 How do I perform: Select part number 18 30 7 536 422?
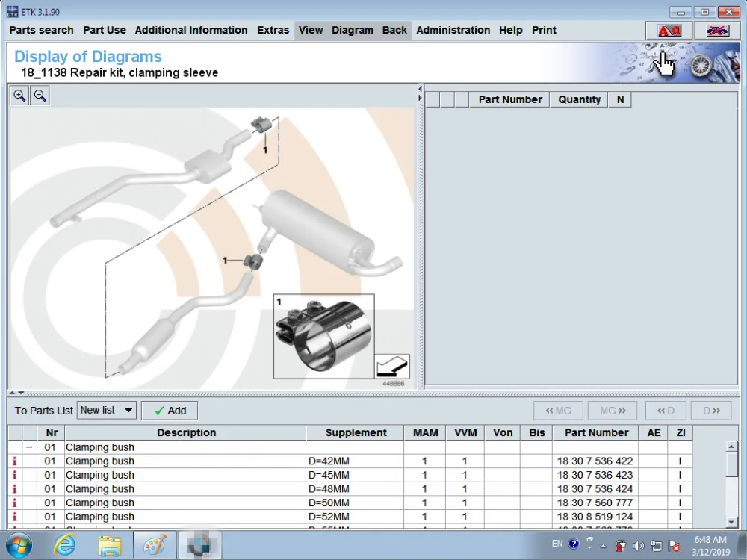click(x=595, y=461)
